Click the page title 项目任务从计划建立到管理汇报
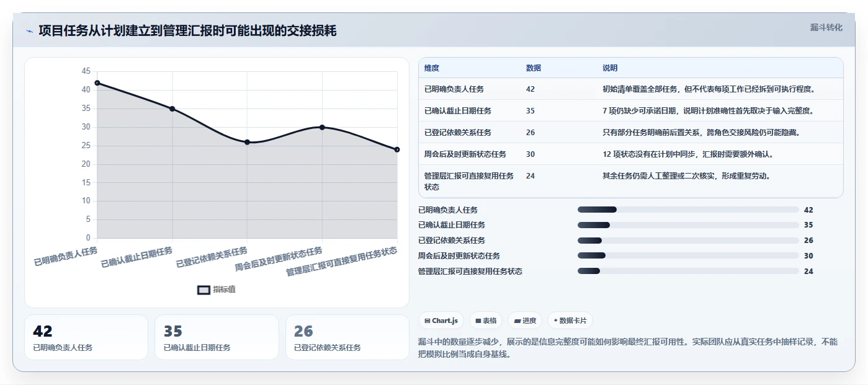The width and height of the screenshot is (868, 385). [x=187, y=30]
